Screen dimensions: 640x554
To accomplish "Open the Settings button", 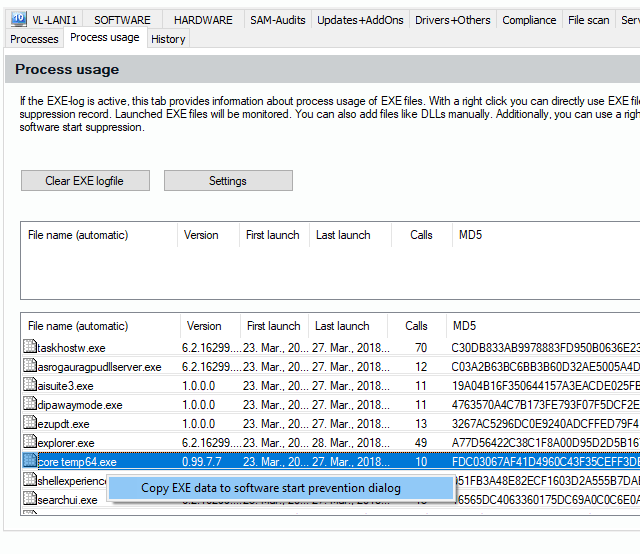I will pyautogui.click(x=228, y=181).
